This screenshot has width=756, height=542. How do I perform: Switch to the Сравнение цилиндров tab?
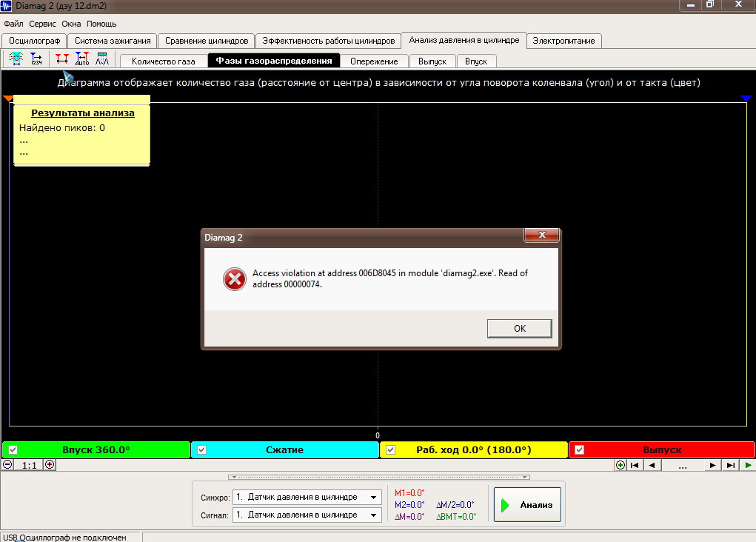coord(207,41)
